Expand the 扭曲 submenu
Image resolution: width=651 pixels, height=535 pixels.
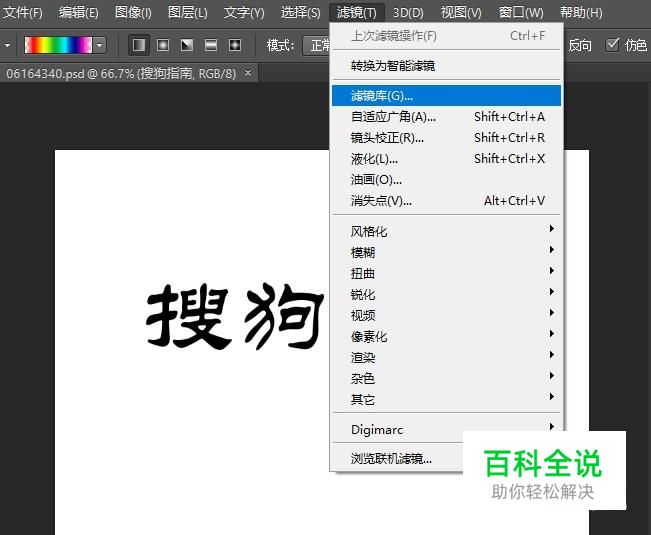tap(446, 273)
